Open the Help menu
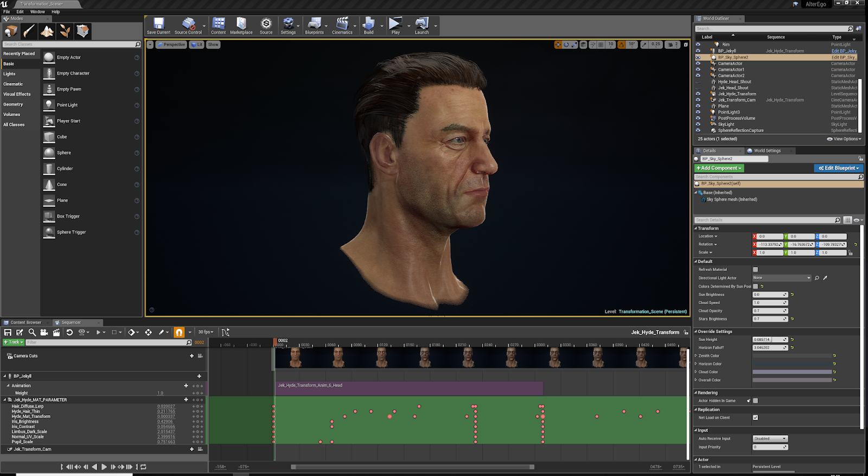The image size is (868, 476). pyautogui.click(x=55, y=11)
